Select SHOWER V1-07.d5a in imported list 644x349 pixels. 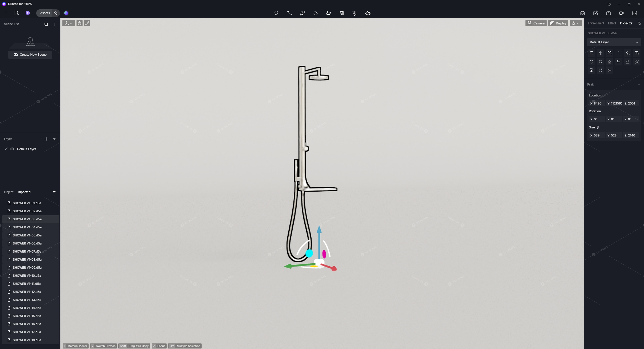31,252
